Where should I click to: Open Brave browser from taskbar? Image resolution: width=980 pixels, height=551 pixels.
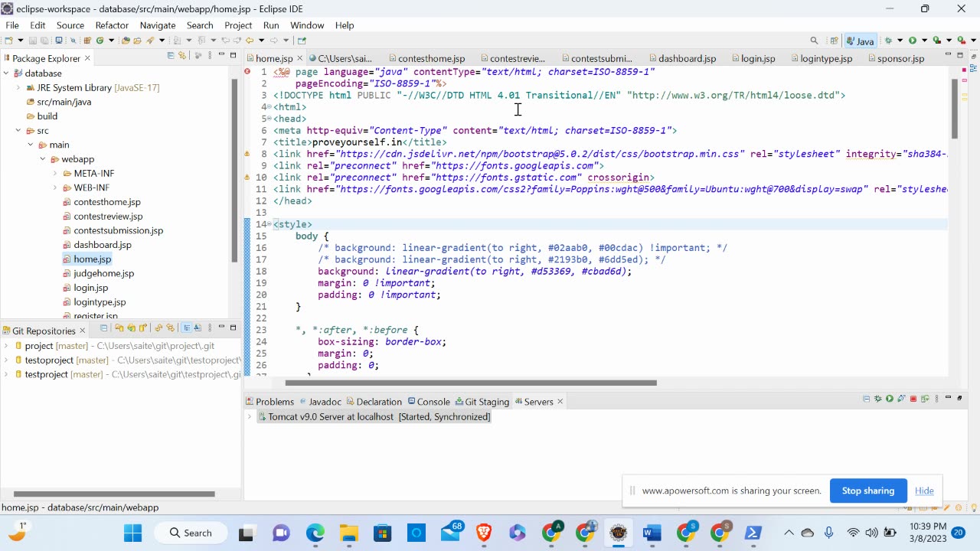(484, 533)
